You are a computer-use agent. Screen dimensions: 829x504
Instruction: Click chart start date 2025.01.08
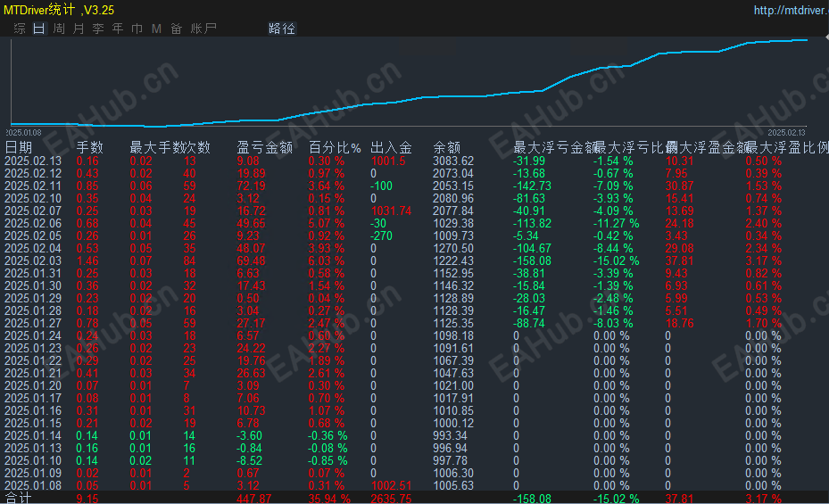pyautogui.click(x=23, y=133)
